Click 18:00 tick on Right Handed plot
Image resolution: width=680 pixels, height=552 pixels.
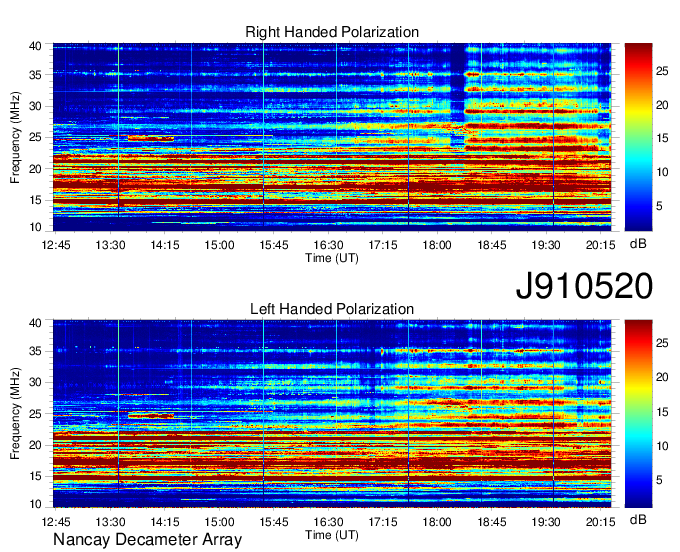(x=437, y=245)
